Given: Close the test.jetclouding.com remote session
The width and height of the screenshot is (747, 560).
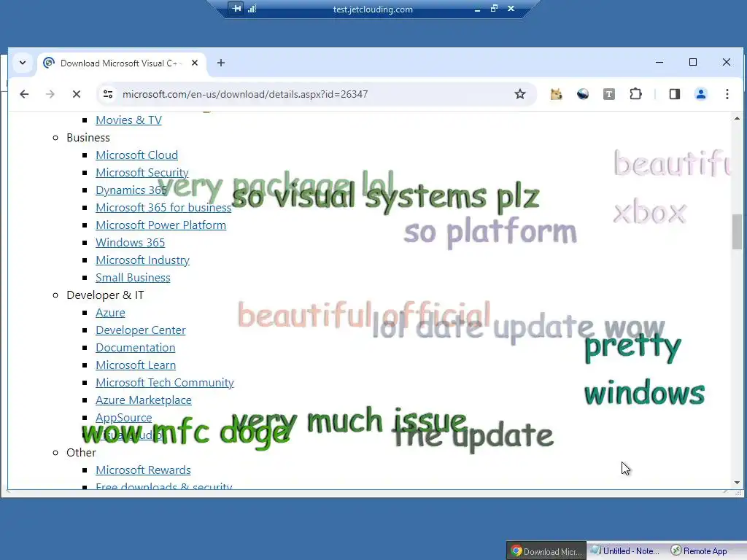Looking at the screenshot, I should 511,9.
